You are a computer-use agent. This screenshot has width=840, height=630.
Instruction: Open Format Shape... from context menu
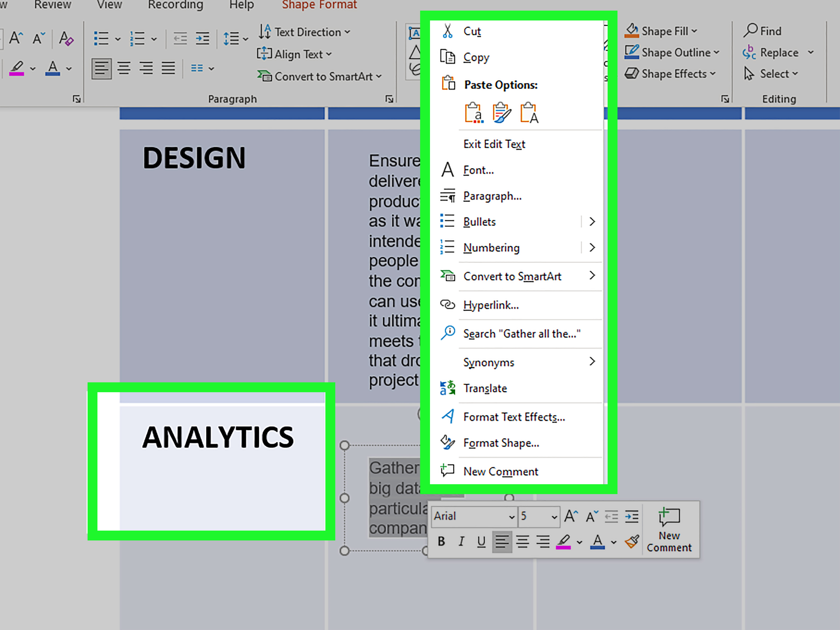coord(501,443)
